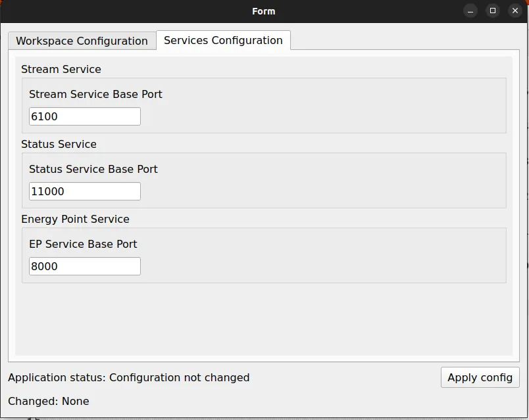Minimize the Form window
This screenshot has height=420, width=529.
coord(470,11)
